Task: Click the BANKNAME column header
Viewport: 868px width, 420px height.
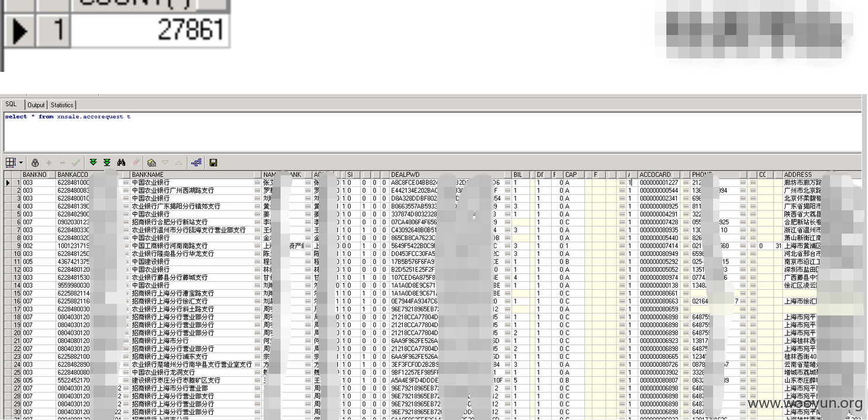Action: [195, 175]
